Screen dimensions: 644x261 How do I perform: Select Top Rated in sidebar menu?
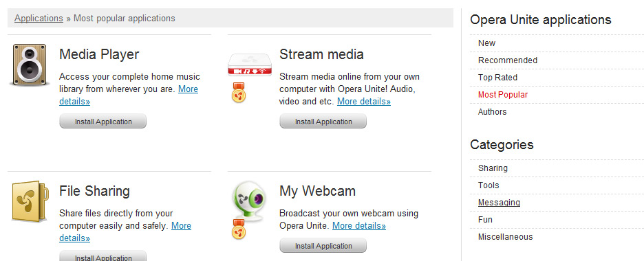497,78
